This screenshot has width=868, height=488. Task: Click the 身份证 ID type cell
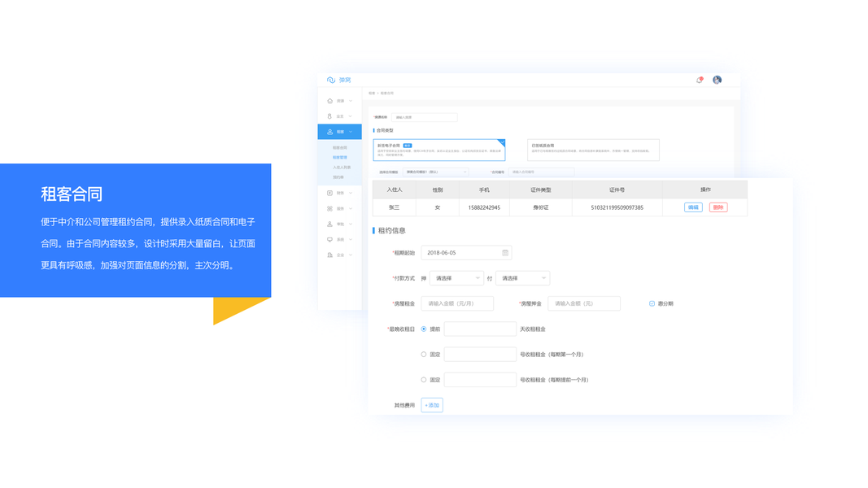tap(540, 207)
